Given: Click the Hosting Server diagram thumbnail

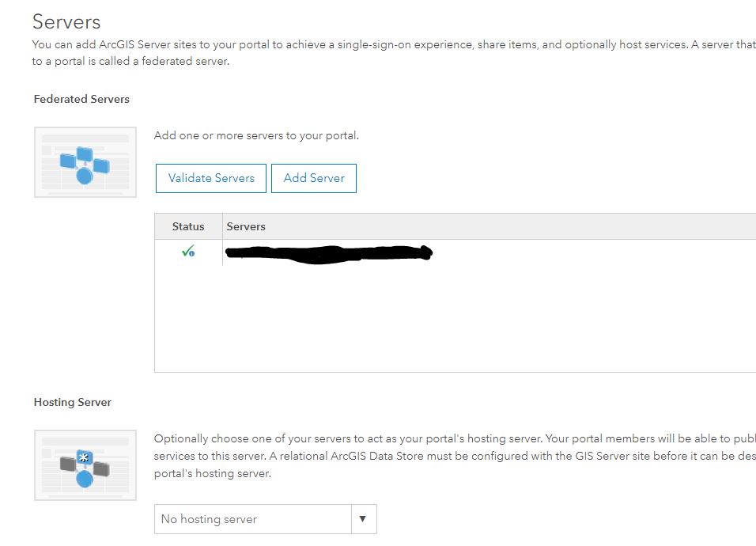Looking at the screenshot, I should (85, 464).
